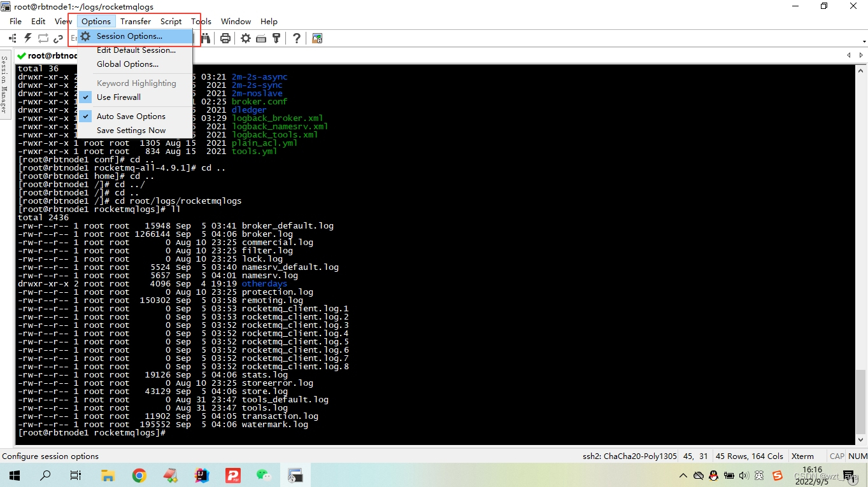Click the Print toolbar icon
This screenshot has height=487, width=868.
point(226,38)
